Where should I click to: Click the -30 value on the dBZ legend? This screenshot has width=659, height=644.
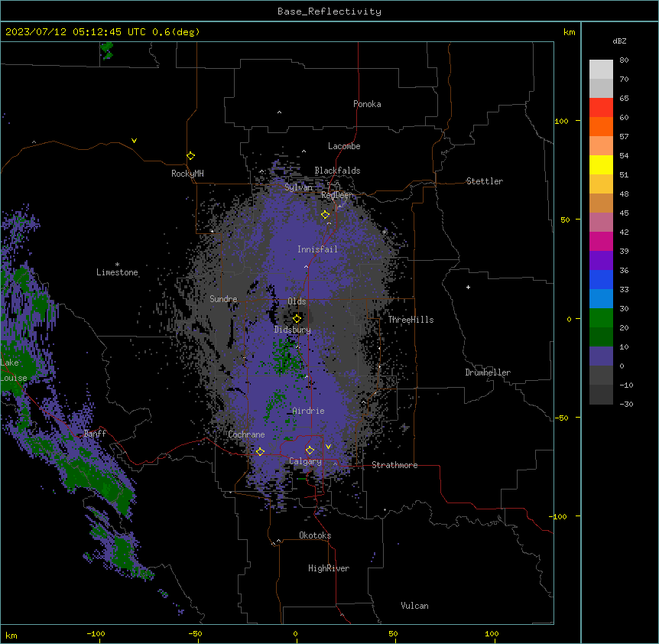626,404
